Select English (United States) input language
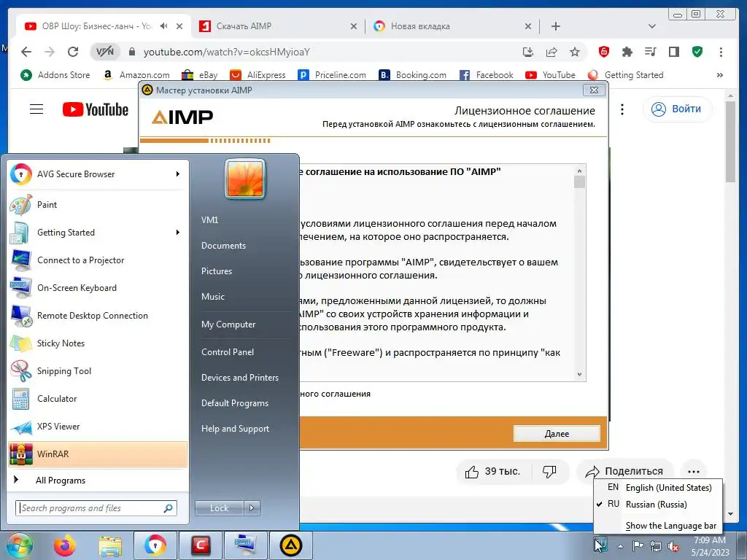 coord(658,488)
